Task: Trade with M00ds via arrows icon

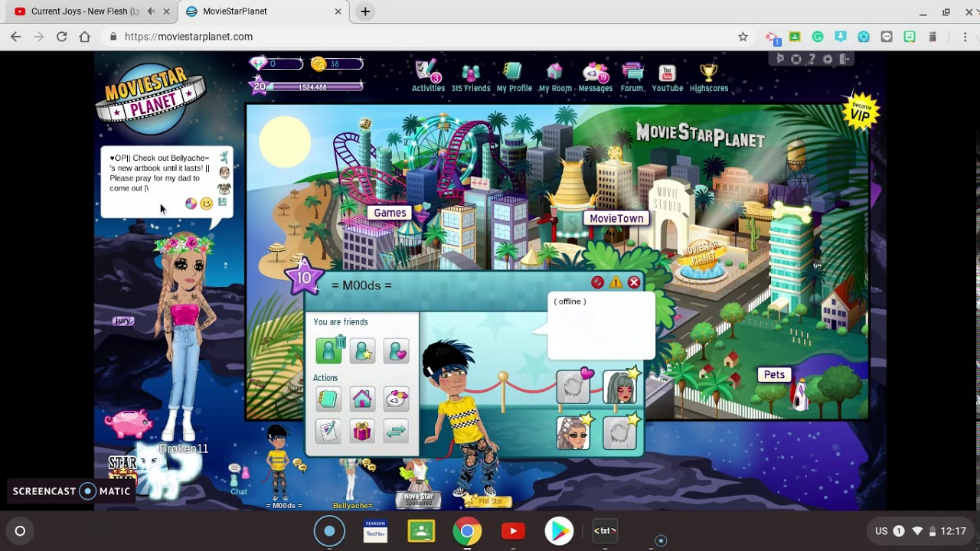Action: tap(396, 431)
